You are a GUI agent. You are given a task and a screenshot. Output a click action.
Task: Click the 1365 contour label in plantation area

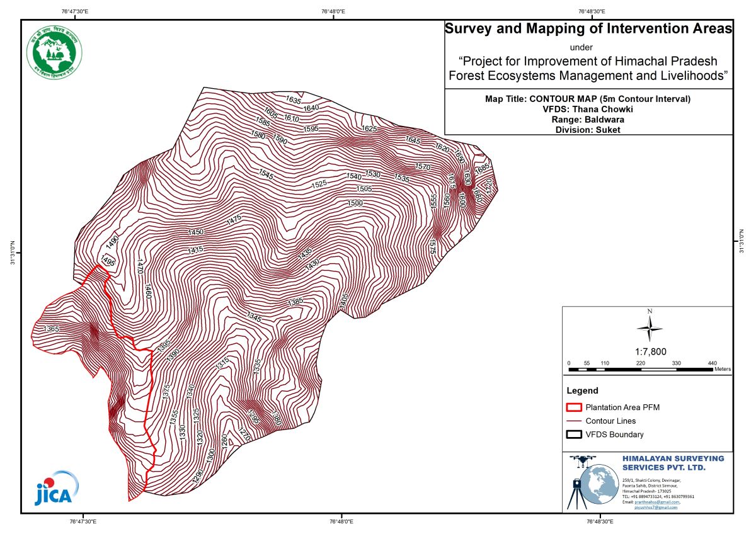[x=52, y=329]
